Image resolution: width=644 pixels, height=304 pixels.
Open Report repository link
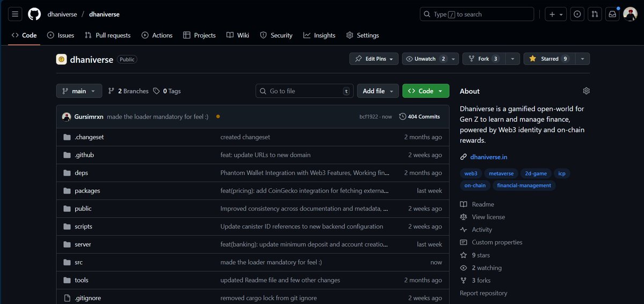[484, 293]
